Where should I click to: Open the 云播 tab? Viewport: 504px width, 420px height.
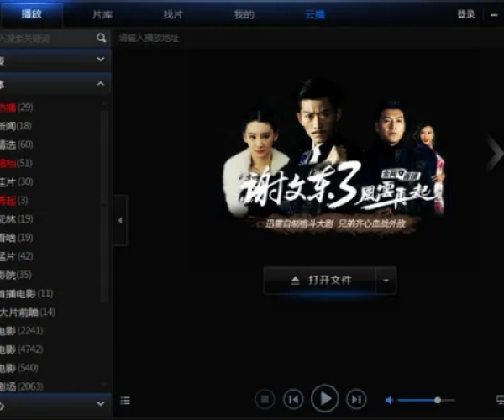coord(315,14)
